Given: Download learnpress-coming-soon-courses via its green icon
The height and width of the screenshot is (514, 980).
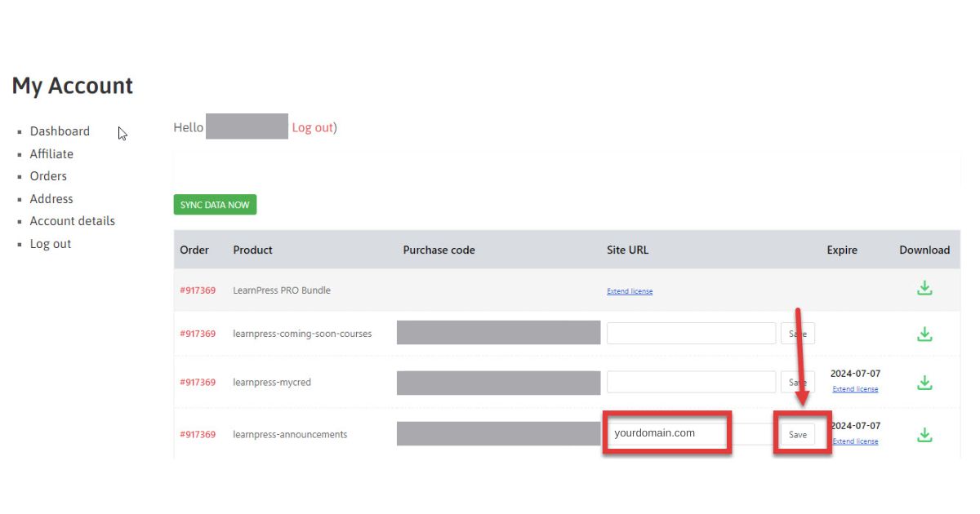Looking at the screenshot, I should [924, 334].
